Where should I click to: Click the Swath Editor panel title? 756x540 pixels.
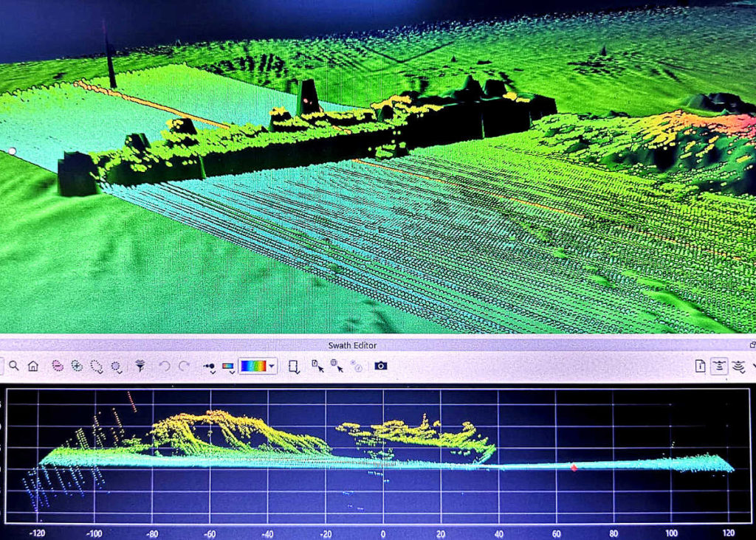(x=352, y=345)
